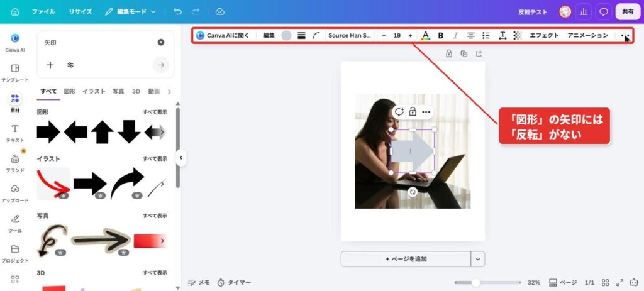Open the shape fill color swatch
Image resolution: width=644 pixels, height=291 pixels.
286,36
